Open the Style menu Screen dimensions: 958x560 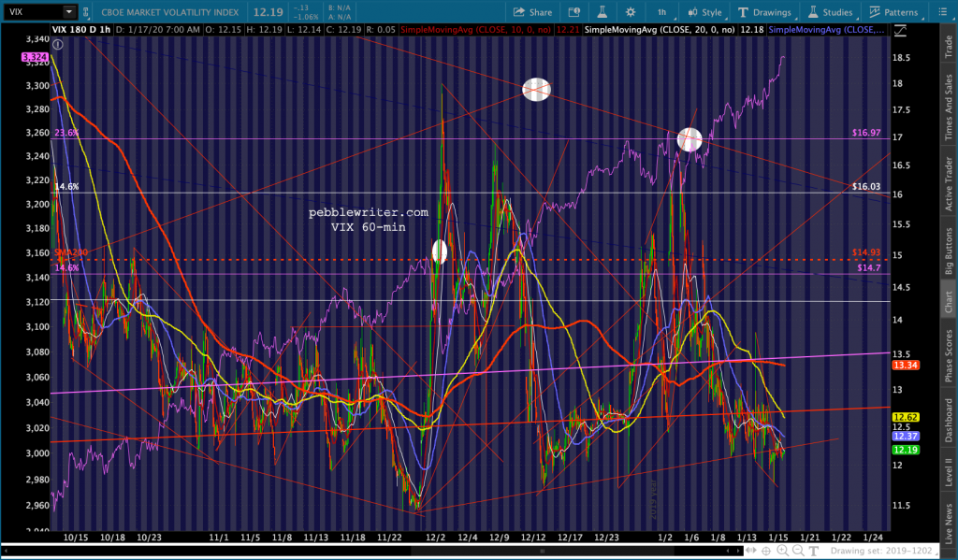click(x=704, y=12)
